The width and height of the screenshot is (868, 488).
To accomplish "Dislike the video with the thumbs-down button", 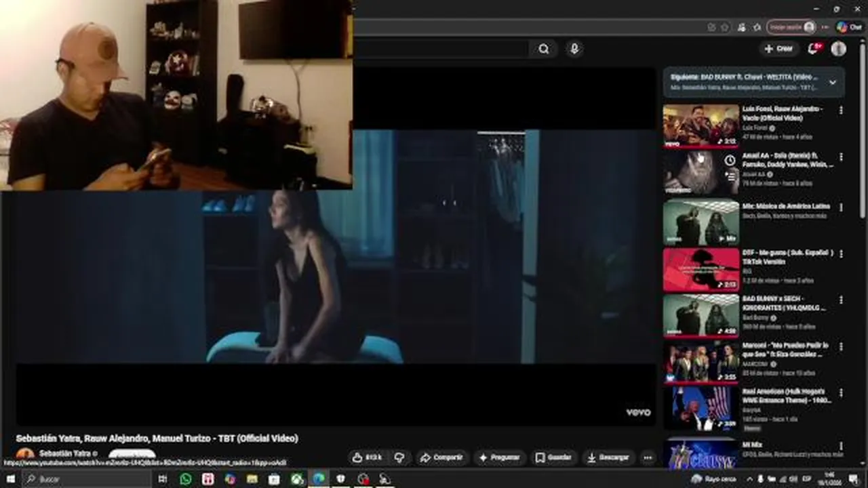I will point(399,457).
